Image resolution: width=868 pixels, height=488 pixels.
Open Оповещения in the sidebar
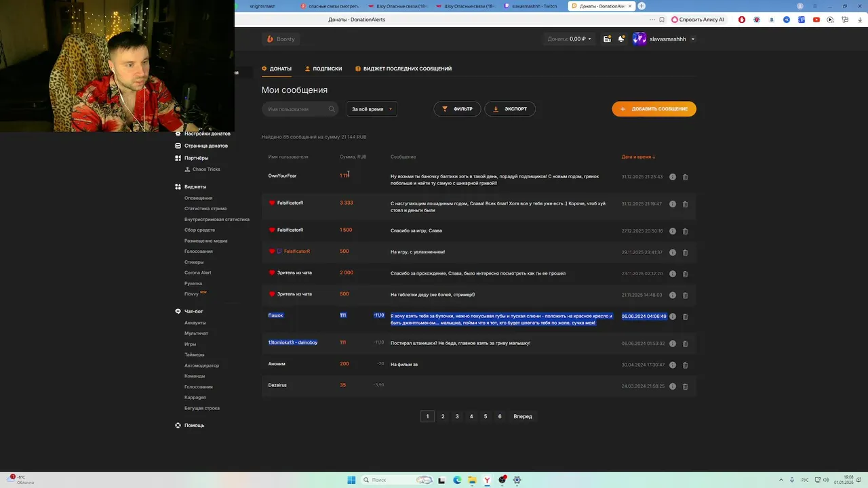tap(198, 198)
